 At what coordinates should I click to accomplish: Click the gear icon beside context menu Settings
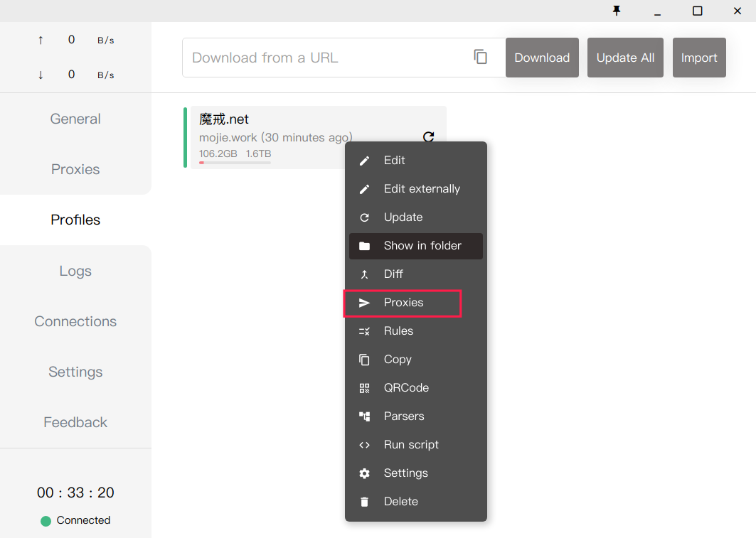click(365, 473)
